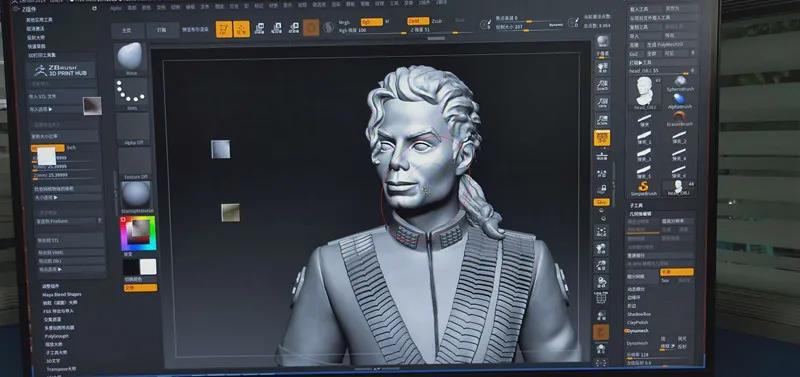Open the Dots stroke type selector
This screenshot has width=800, height=377.
click(131, 92)
